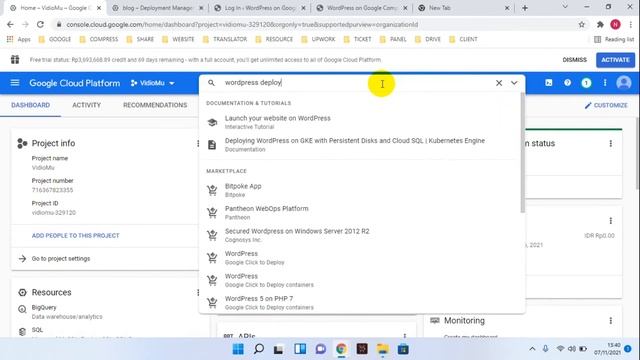Click the ACTIVATE button
This screenshot has width=640, height=360.
(615, 60)
